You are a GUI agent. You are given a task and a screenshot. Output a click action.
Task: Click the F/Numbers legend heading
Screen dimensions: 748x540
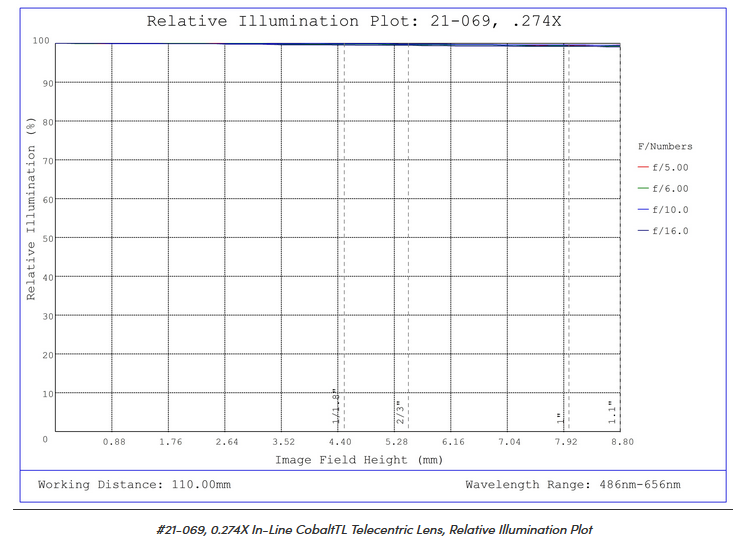(x=665, y=147)
